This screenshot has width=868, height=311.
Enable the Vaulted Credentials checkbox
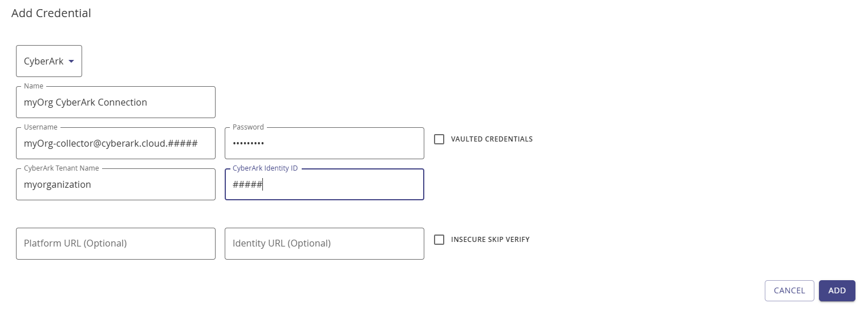coord(439,139)
